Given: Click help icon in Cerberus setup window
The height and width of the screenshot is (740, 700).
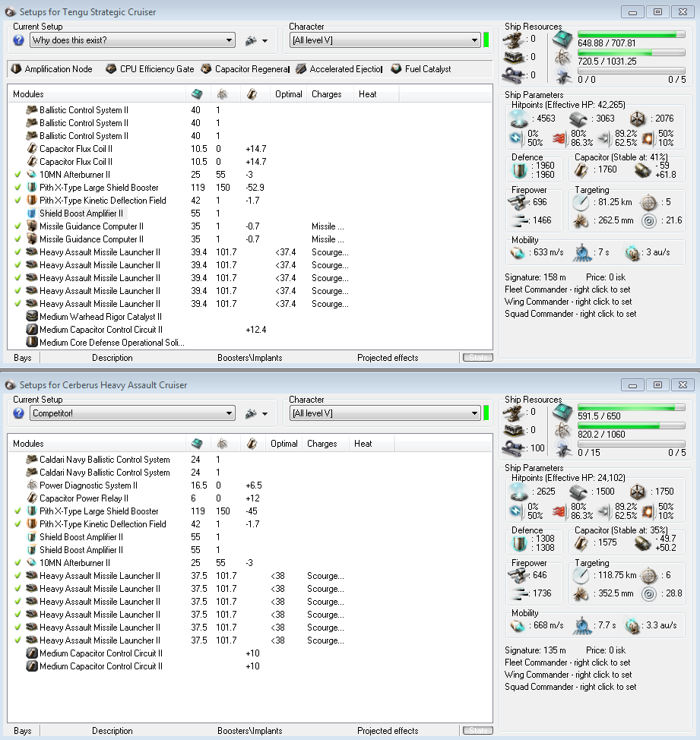Looking at the screenshot, I should tap(18, 413).
